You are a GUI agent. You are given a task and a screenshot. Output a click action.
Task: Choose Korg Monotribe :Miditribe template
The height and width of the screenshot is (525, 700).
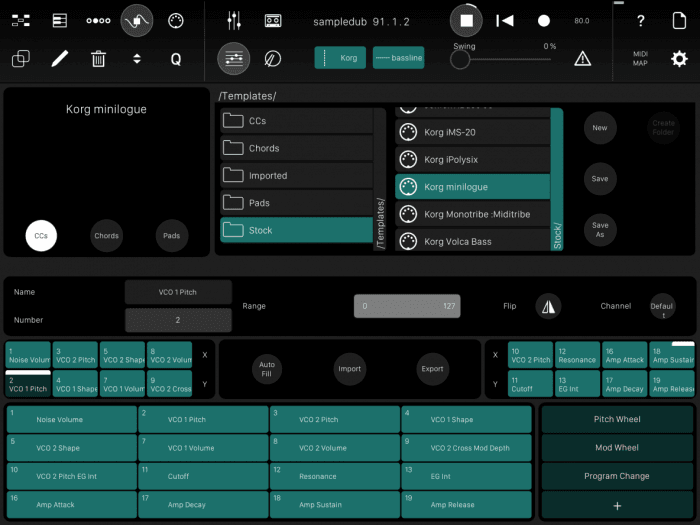pyautogui.click(x=473, y=214)
